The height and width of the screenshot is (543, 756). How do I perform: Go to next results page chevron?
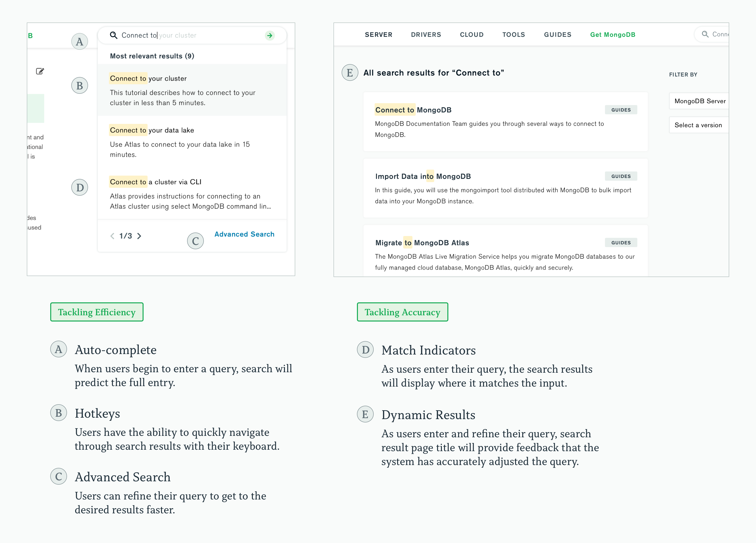point(139,236)
